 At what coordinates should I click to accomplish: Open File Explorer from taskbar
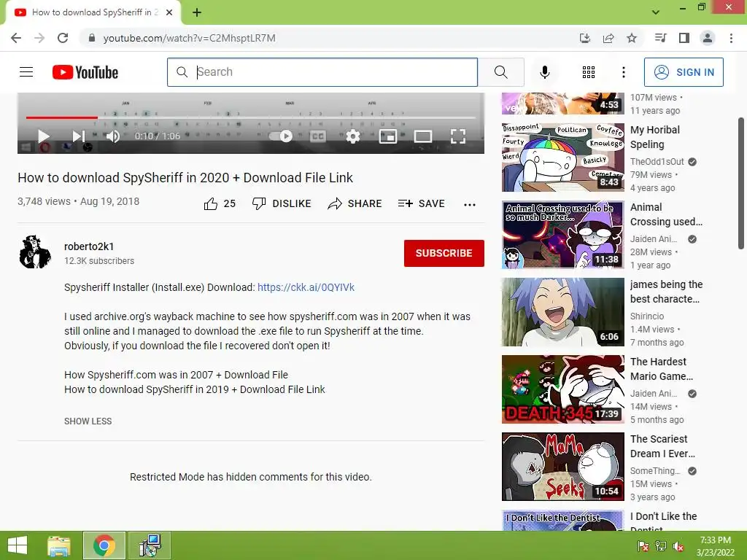[60, 545]
